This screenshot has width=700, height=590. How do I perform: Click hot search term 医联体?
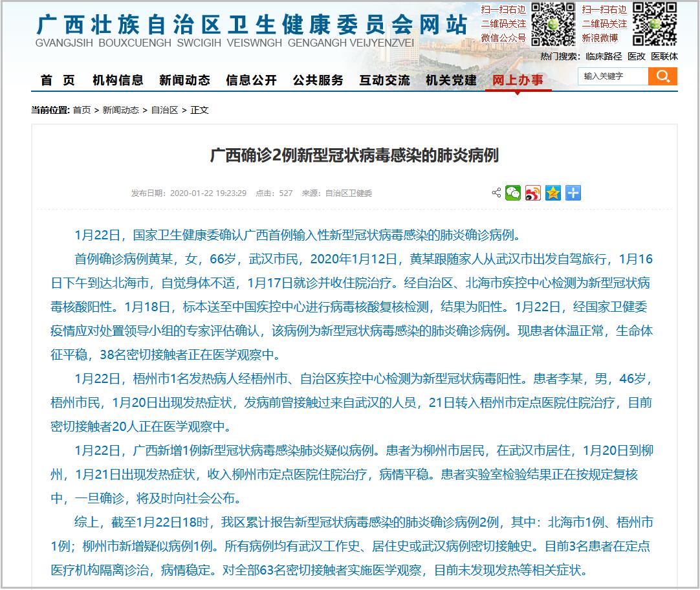664,56
